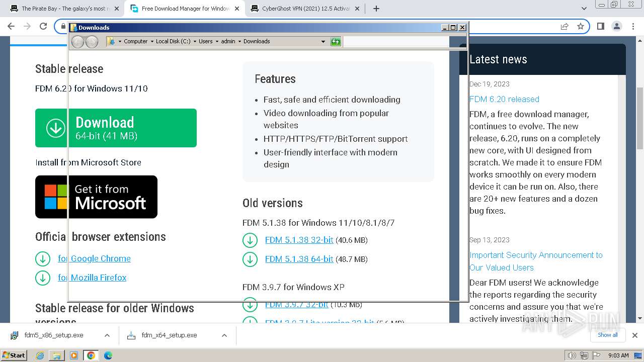Expand options for fdm5_x86_setup.exe download

(x=107, y=335)
